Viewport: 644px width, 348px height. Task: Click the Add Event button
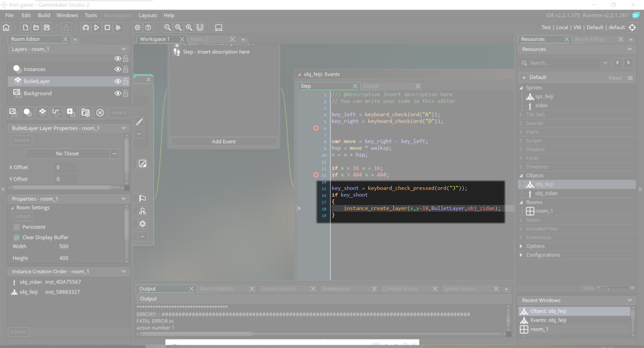224,142
